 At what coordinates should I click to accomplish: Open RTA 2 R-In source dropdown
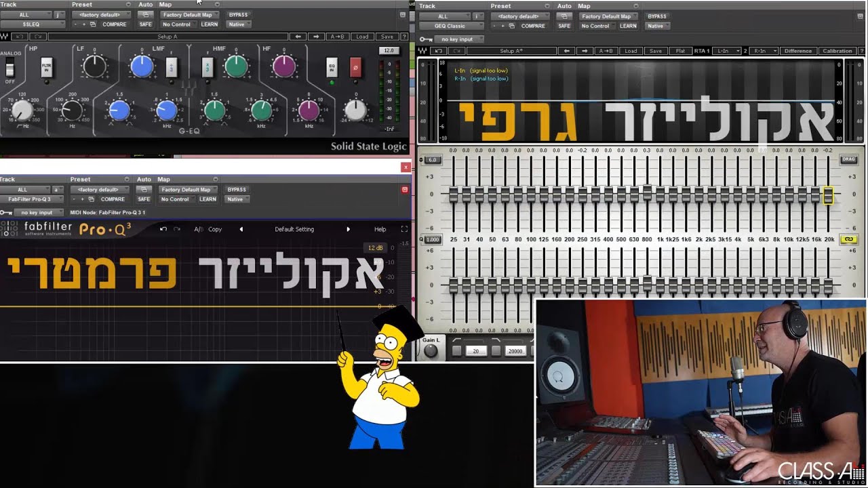tap(763, 51)
